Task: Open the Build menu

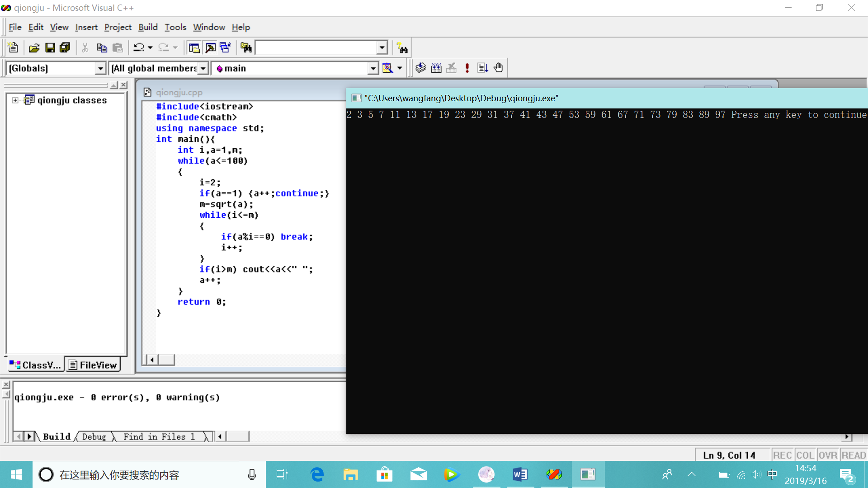Action: point(148,27)
